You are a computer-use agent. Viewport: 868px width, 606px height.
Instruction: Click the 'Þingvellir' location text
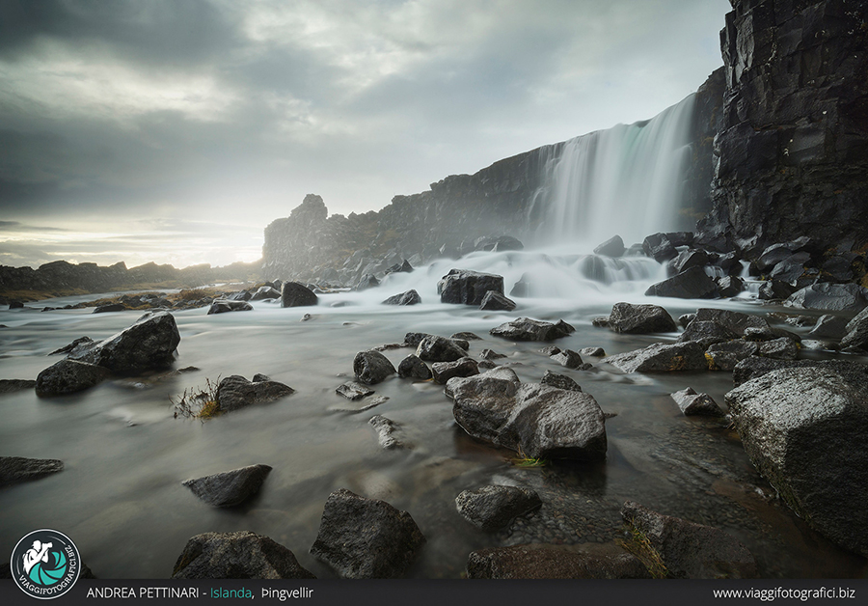[287, 593]
